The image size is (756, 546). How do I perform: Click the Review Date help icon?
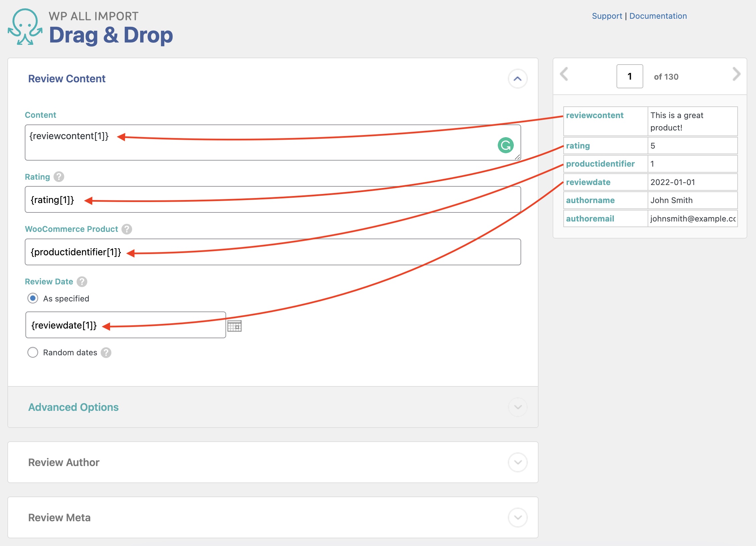click(82, 282)
